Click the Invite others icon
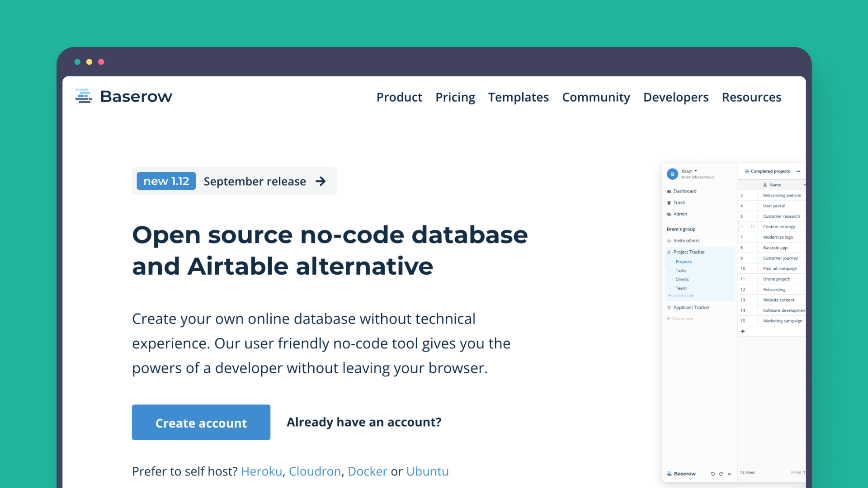 669,240
